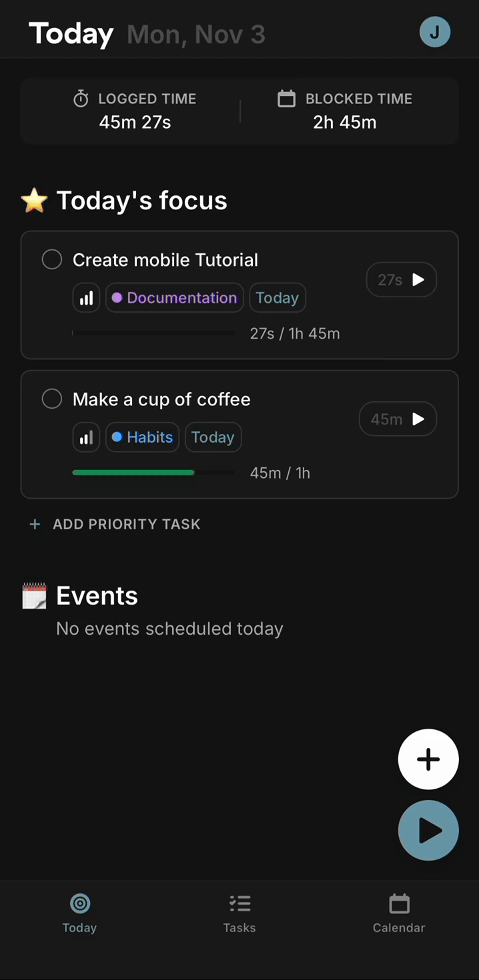This screenshot has height=980, width=479.
Task: Switch to the Calendar tab
Action: [399, 913]
